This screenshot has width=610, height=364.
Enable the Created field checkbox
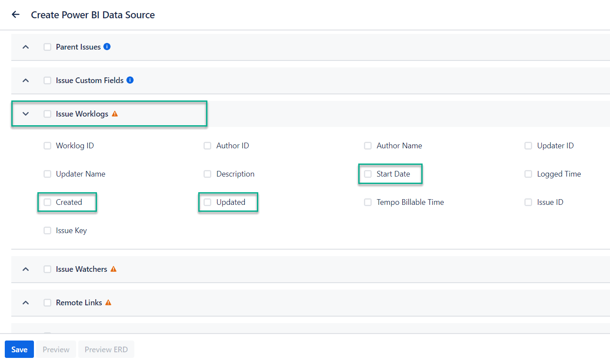47,202
